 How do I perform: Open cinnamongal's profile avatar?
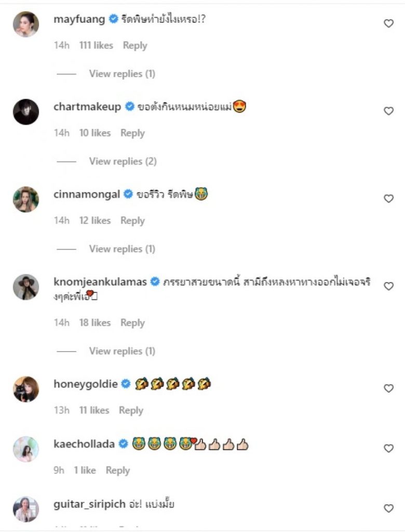tap(25, 199)
